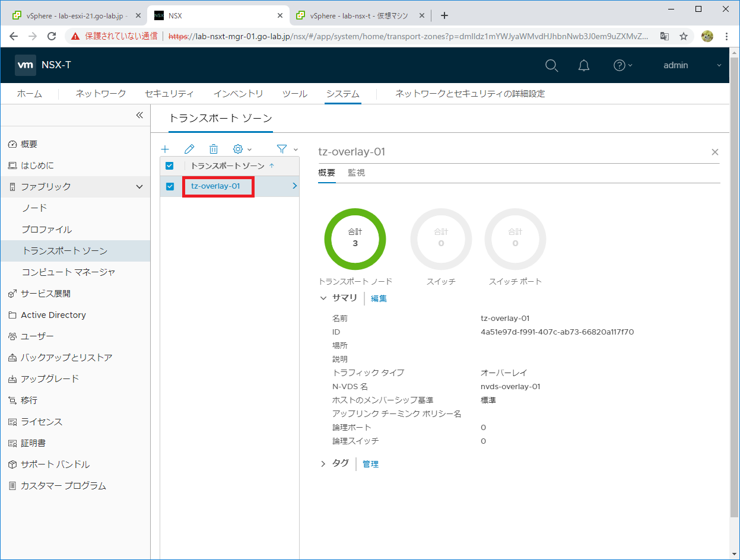Open the filter funnel dropdown
740x560 pixels.
[x=287, y=149]
